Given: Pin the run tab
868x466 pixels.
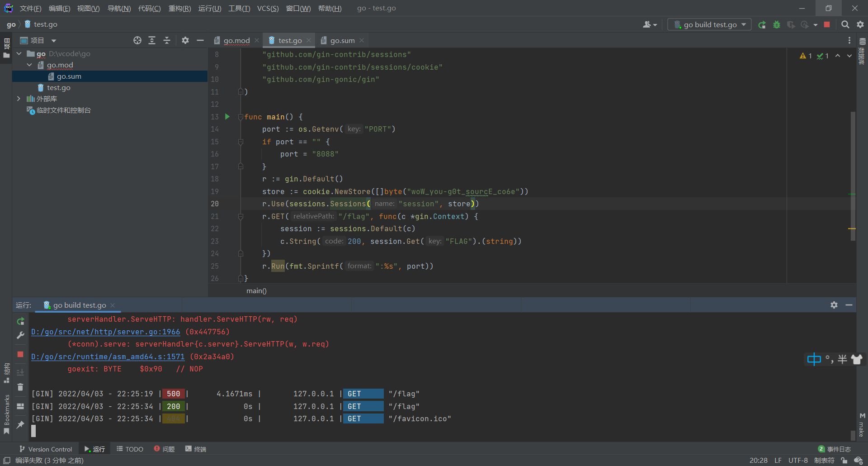Looking at the screenshot, I should click(20, 425).
